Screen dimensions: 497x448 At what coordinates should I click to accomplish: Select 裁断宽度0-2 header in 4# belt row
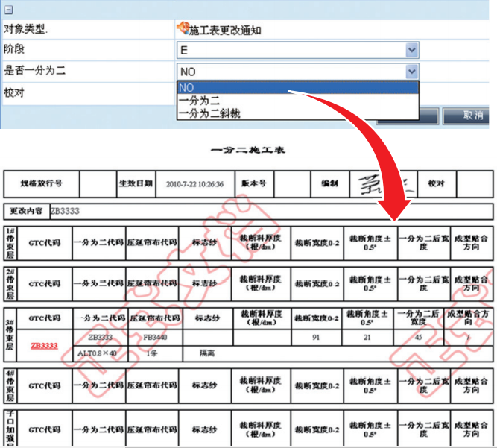(317, 385)
